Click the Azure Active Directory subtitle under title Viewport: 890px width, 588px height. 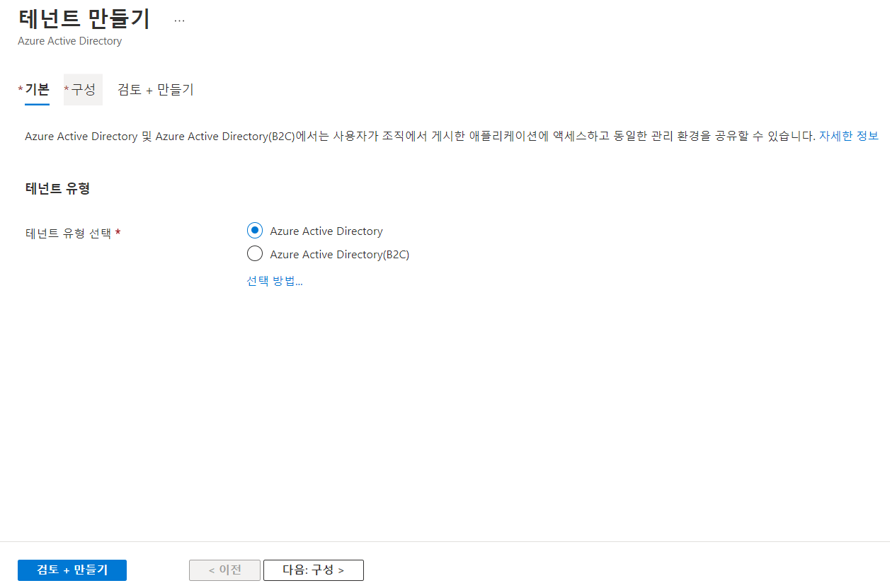pyautogui.click(x=70, y=41)
